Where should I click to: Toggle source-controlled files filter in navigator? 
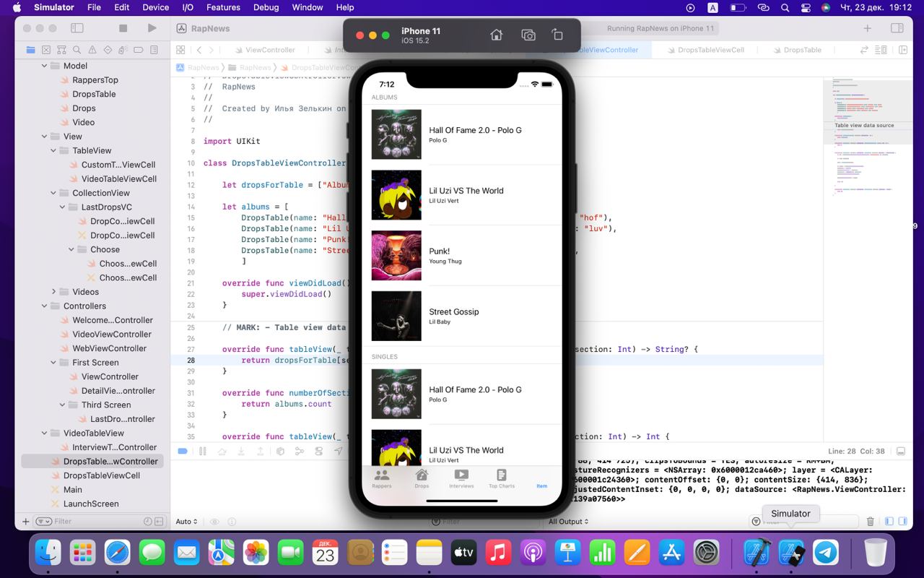pos(159,521)
